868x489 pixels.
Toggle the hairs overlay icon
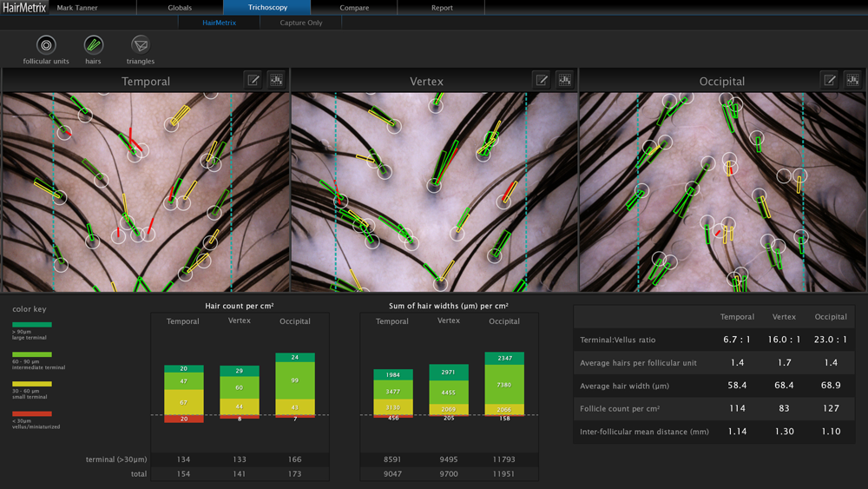pyautogui.click(x=93, y=45)
